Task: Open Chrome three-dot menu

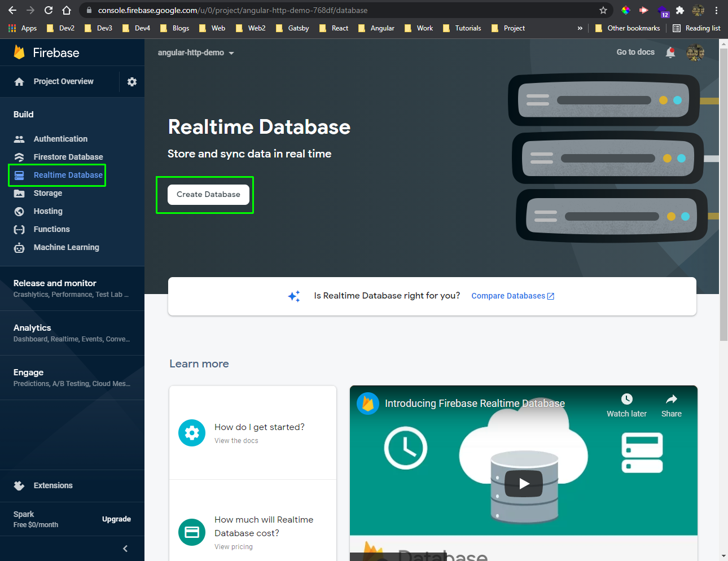Action: coord(716,10)
